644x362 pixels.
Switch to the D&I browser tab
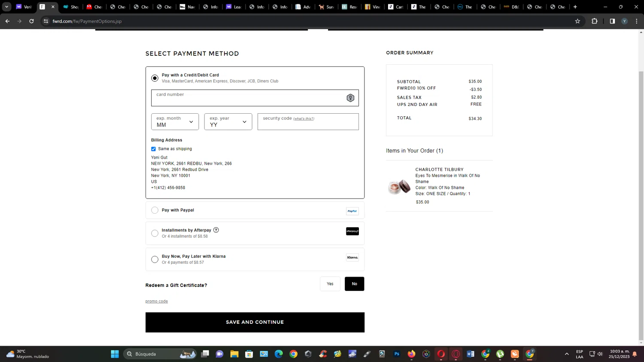(x=512, y=7)
